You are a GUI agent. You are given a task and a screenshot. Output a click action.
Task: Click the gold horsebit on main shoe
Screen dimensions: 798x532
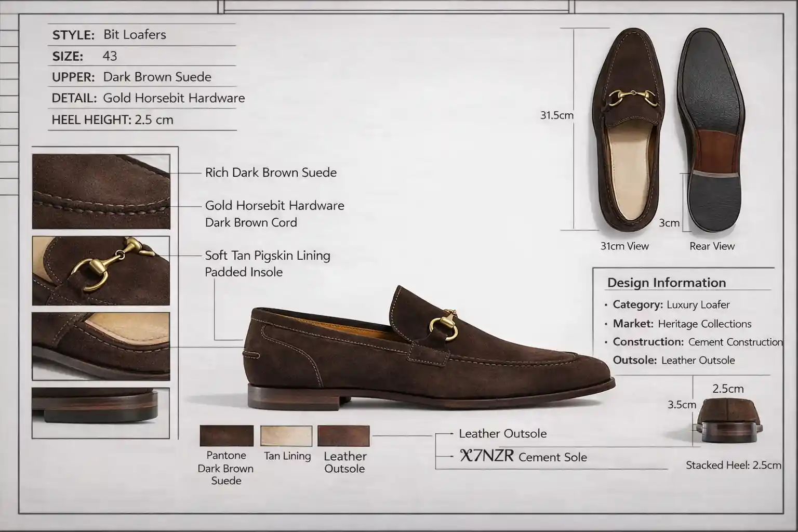pos(443,327)
